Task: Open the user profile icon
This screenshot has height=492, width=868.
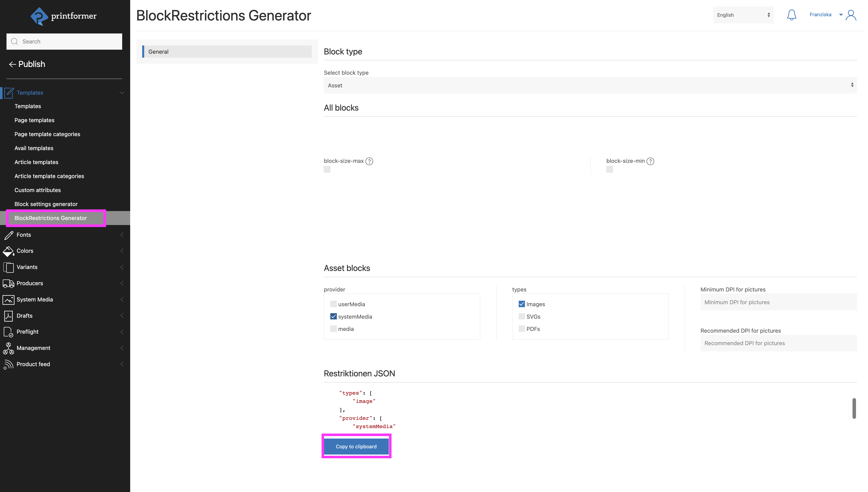Action: 852,15
